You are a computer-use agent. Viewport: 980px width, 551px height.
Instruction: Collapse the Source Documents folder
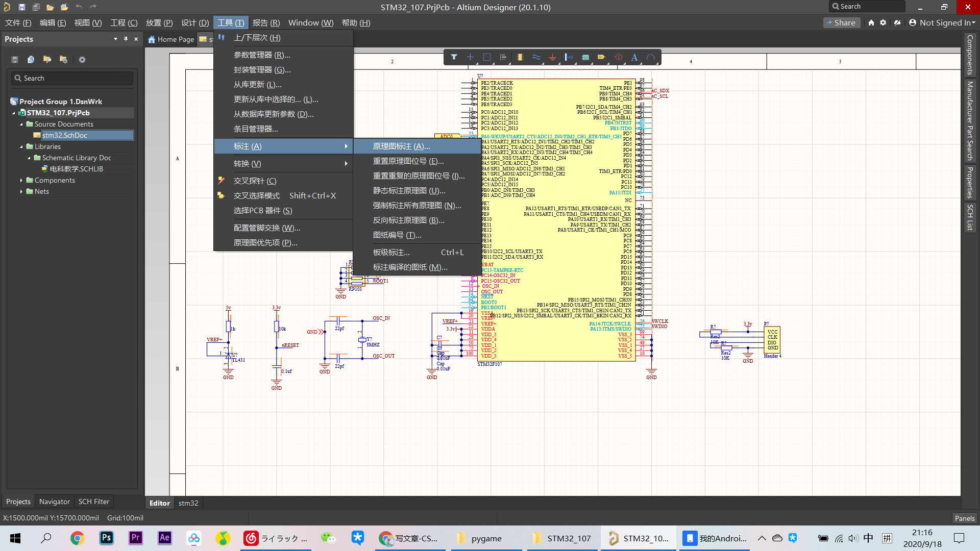(21, 124)
